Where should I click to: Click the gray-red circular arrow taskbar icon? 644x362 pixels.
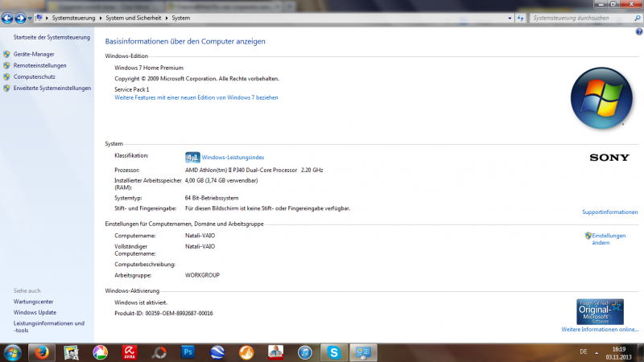pyautogui.click(x=159, y=352)
